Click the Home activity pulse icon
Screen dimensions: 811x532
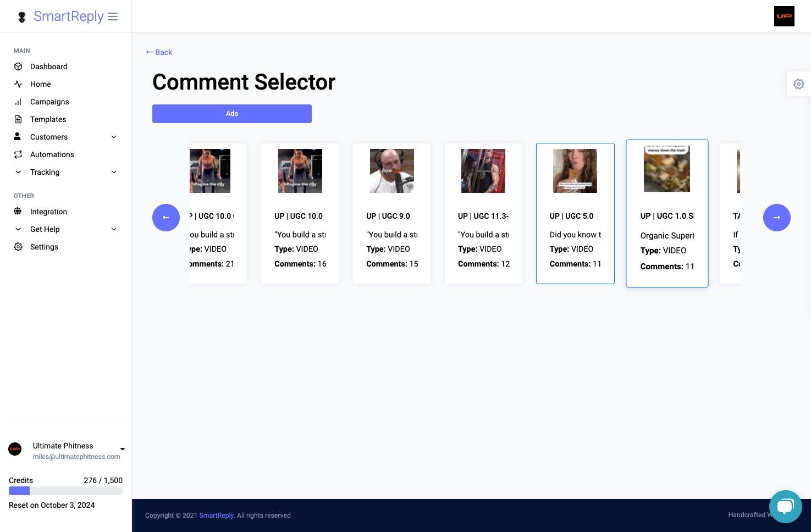click(x=18, y=84)
